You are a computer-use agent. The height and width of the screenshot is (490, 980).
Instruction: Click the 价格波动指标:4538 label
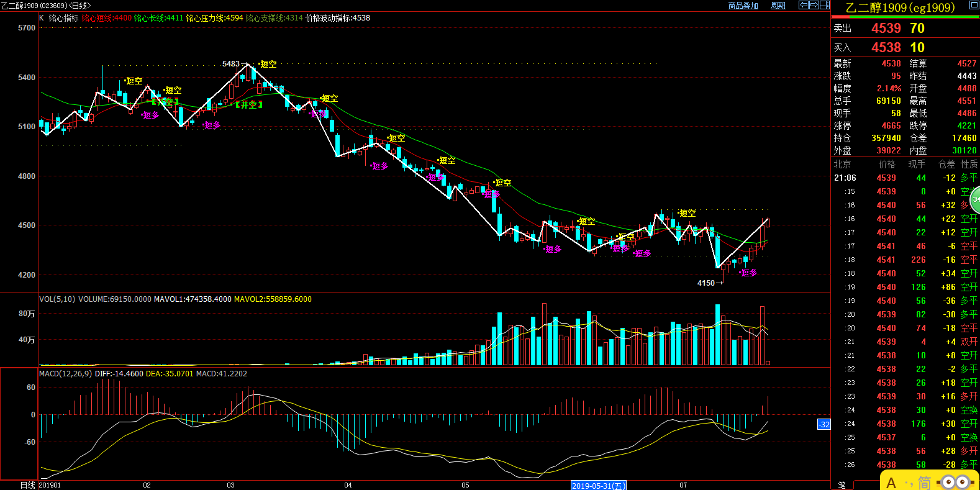click(338, 18)
